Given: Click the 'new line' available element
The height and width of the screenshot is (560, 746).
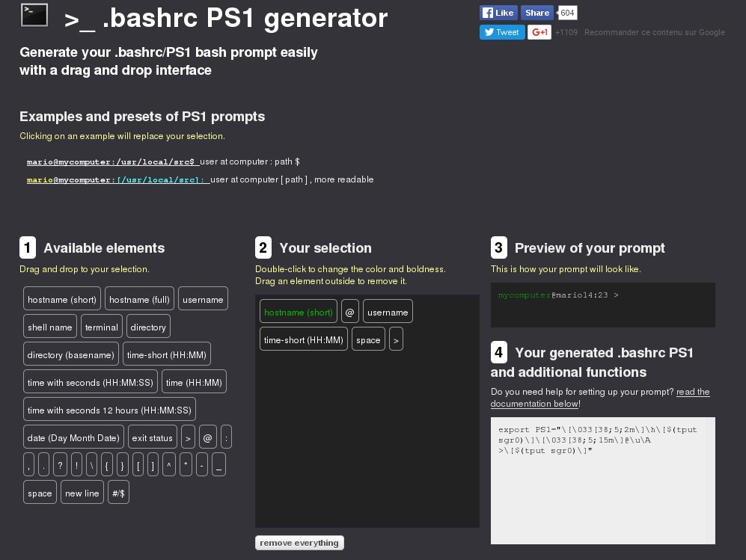Looking at the screenshot, I should click(82, 493).
